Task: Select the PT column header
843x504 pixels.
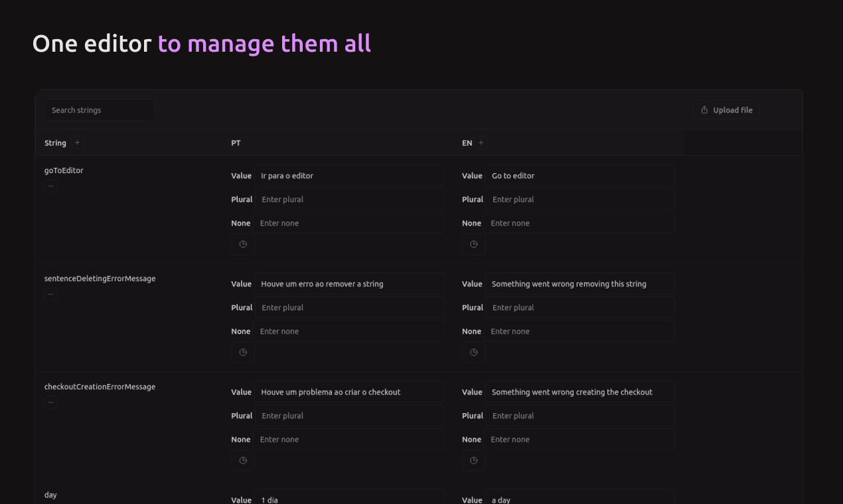Action: [236, 143]
